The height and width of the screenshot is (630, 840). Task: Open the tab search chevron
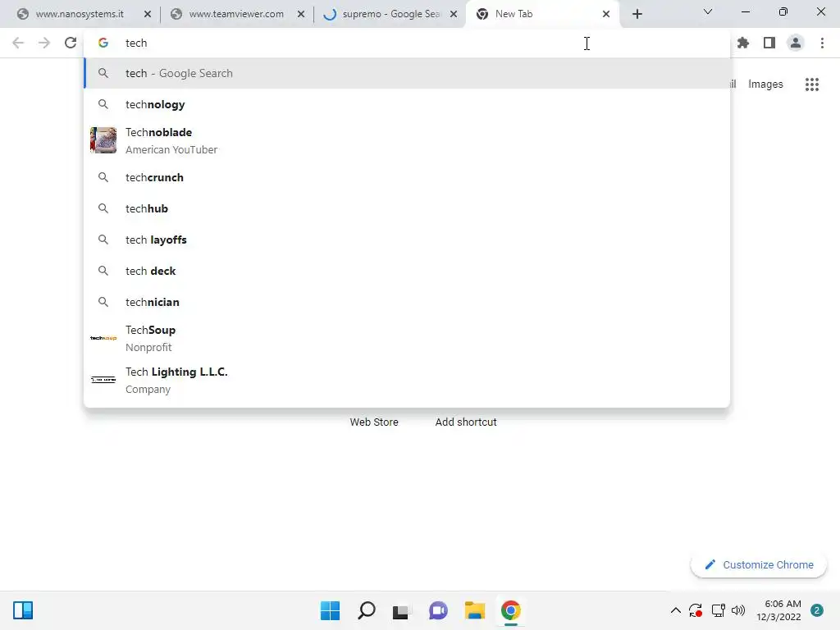coord(708,11)
